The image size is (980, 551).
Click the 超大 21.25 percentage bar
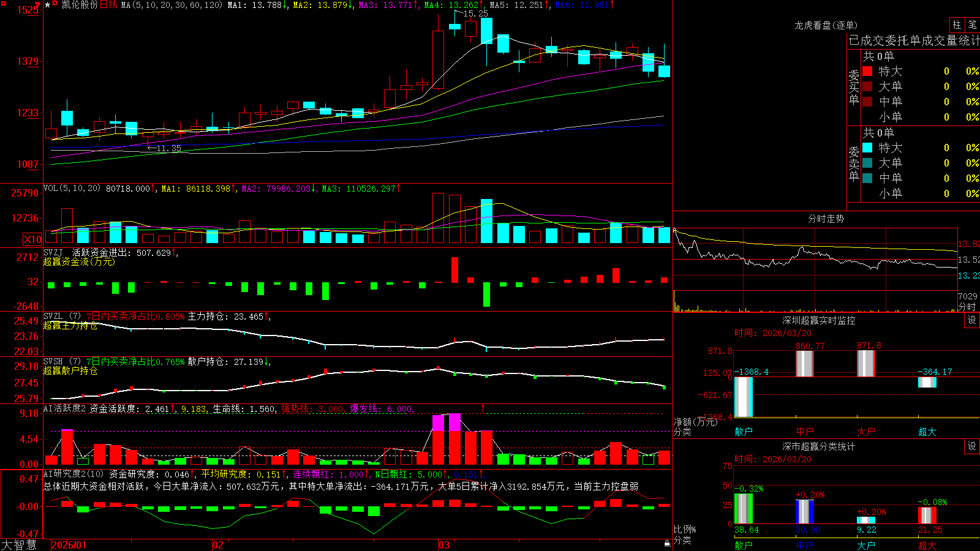pyautogui.click(x=927, y=515)
